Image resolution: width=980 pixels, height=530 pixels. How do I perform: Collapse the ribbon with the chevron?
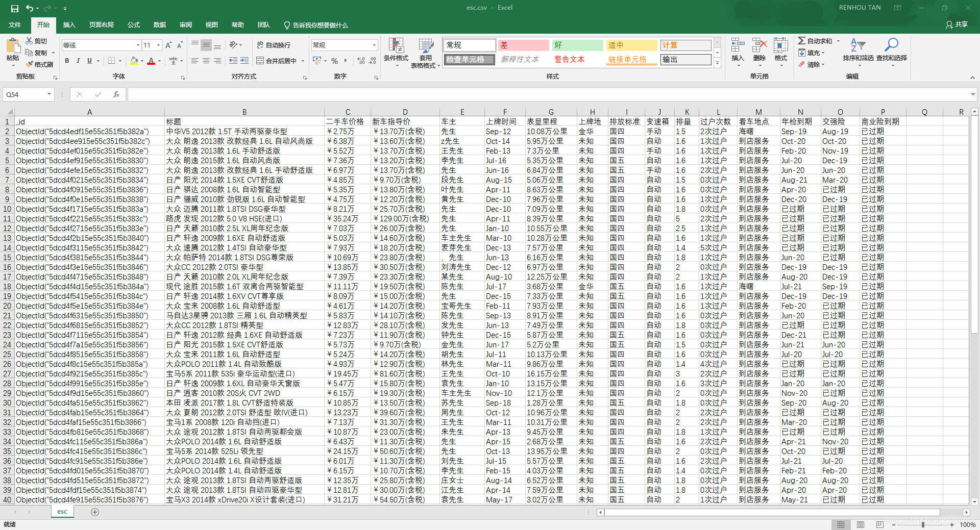972,78
